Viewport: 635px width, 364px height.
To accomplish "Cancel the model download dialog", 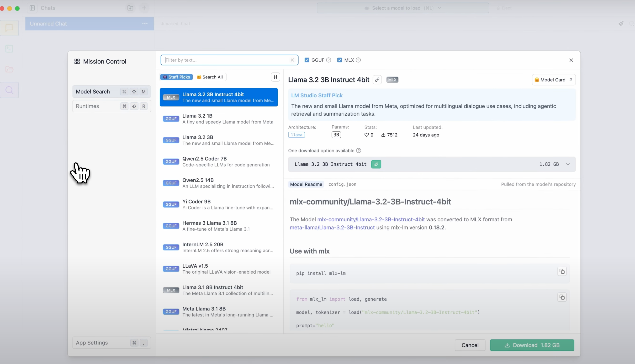I will tap(470, 345).
